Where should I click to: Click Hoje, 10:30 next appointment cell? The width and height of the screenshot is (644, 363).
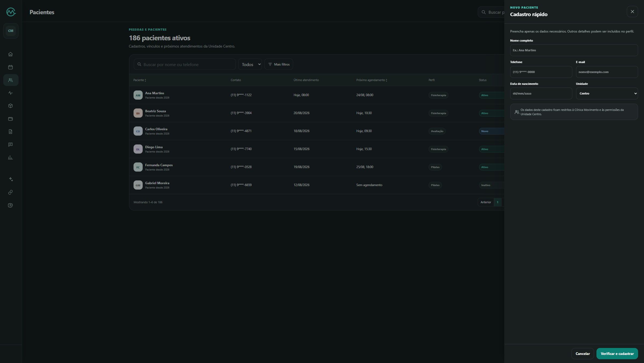(x=364, y=113)
